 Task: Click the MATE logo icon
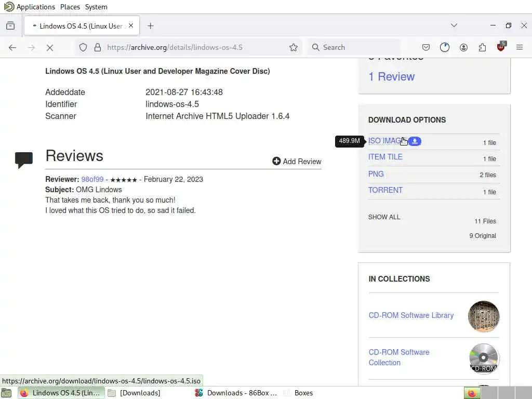click(x=9, y=7)
